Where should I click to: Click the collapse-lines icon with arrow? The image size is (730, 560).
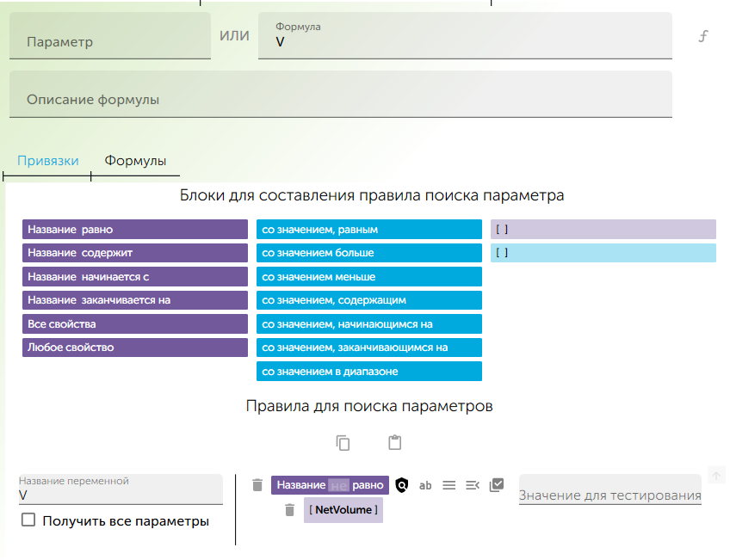tap(472, 485)
